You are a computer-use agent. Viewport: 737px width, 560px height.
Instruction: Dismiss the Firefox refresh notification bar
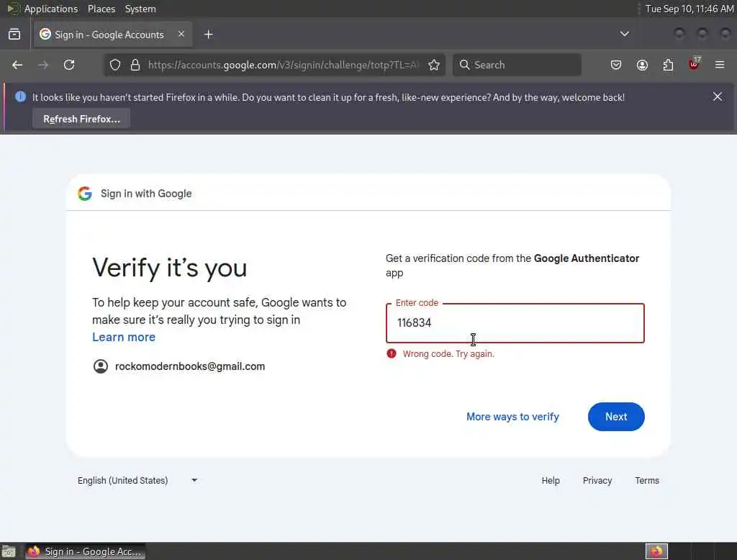(718, 97)
